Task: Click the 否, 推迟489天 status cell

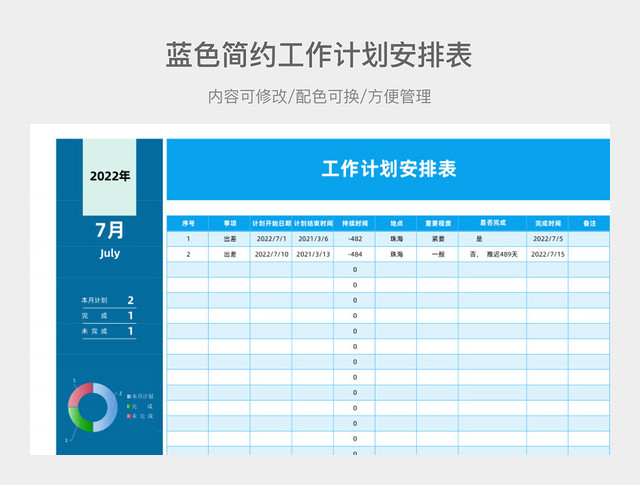Action: tap(493, 254)
